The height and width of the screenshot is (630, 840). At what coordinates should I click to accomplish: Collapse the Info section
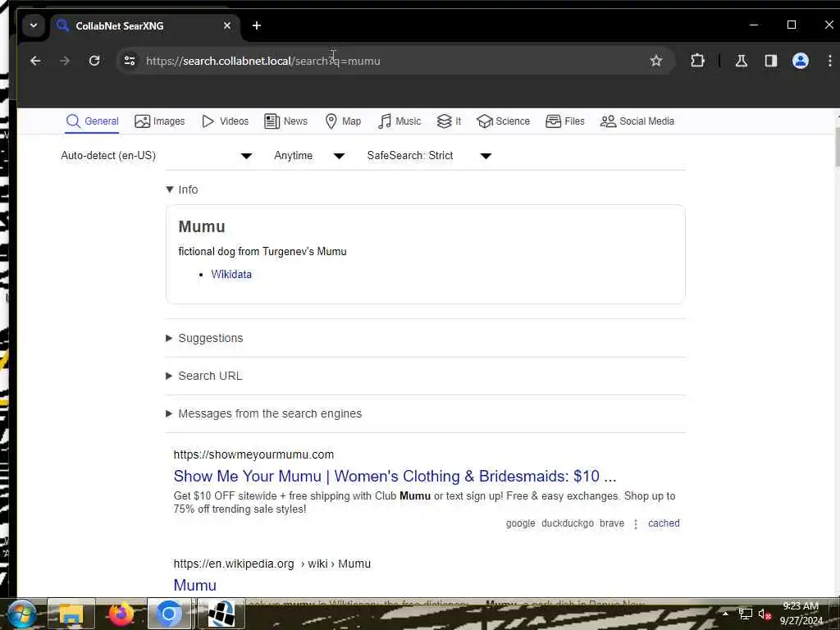pyautogui.click(x=182, y=189)
